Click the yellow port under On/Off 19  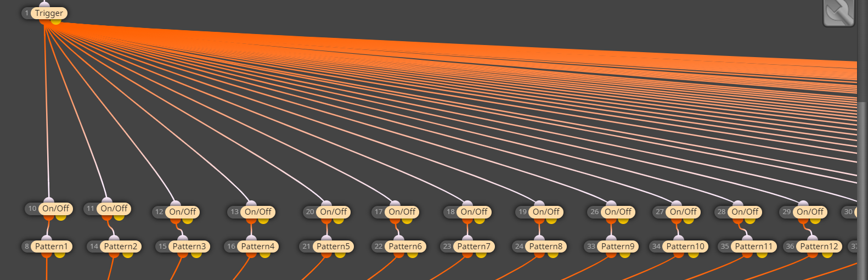pyautogui.click(x=551, y=220)
